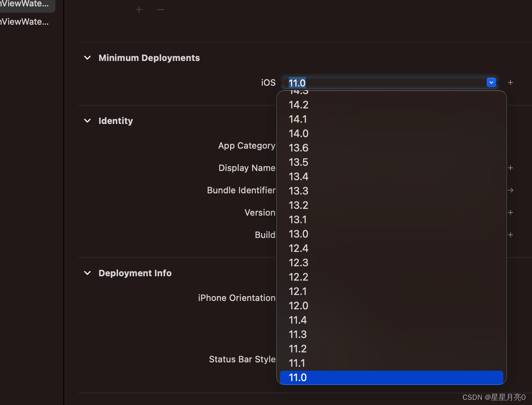532x405 pixels.
Task: Click the plus icon next to Version
Action: coord(510,212)
